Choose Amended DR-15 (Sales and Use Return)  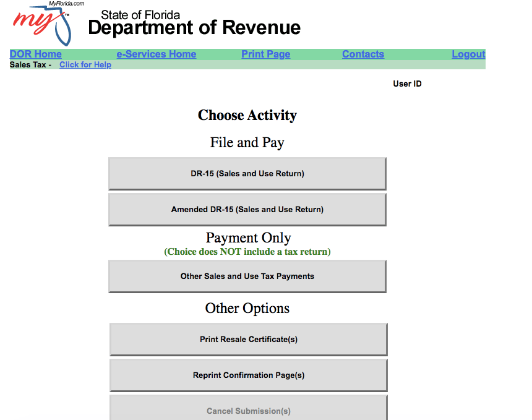tap(247, 209)
